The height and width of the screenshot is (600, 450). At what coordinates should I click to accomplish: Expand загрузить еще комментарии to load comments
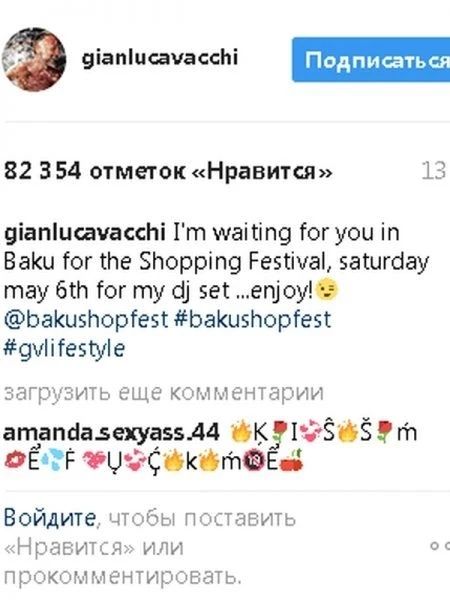click(x=164, y=393)
